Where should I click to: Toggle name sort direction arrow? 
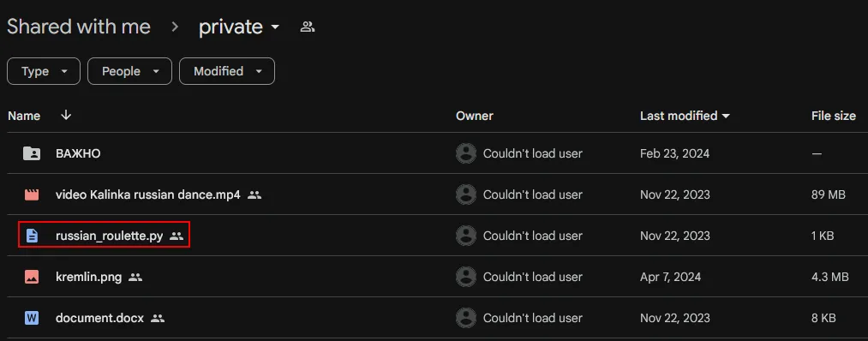point(66,115)
